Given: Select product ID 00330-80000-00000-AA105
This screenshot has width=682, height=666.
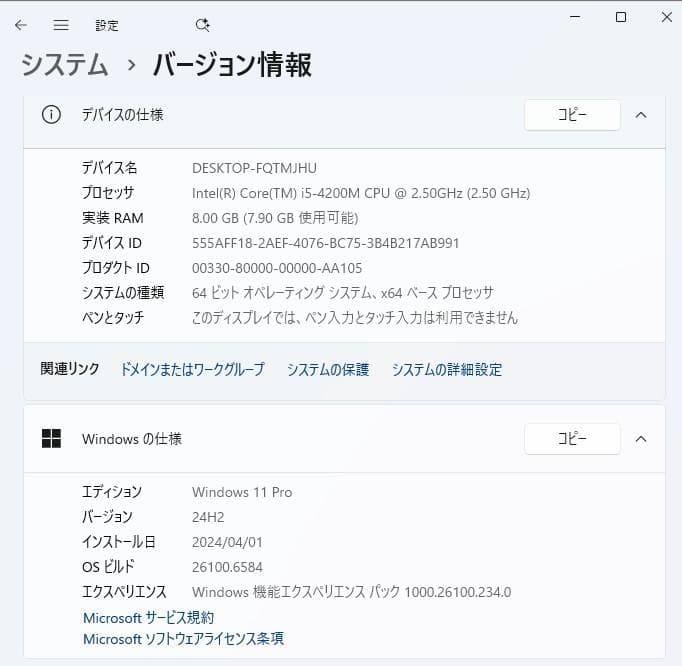Looking at the screenshot, I should 277,268.
